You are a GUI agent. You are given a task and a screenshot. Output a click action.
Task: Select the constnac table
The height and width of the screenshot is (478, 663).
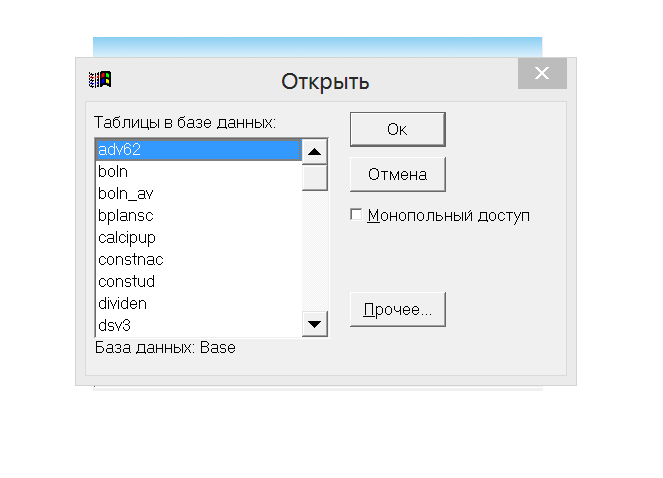[198, 260]
